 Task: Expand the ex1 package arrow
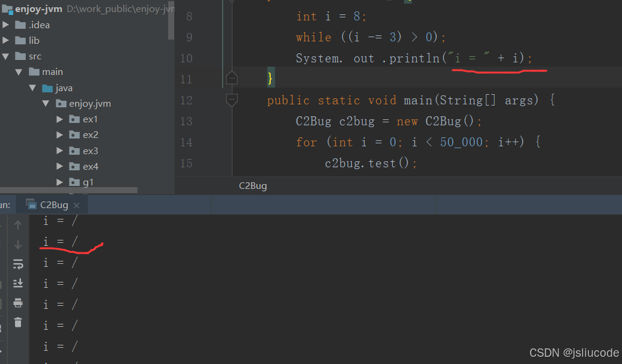(x=59, y=119)
